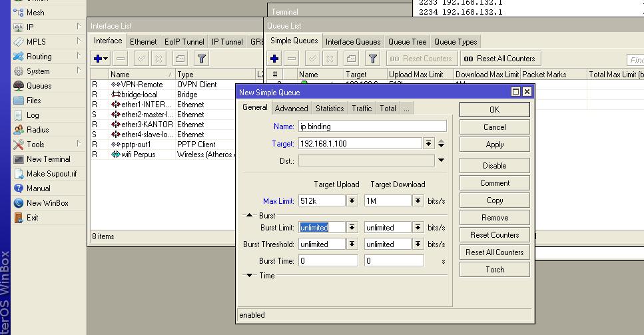The image size is (644, 335).
Task: Add new queue with plus icon in Queue List
Action: pos(274,59)
